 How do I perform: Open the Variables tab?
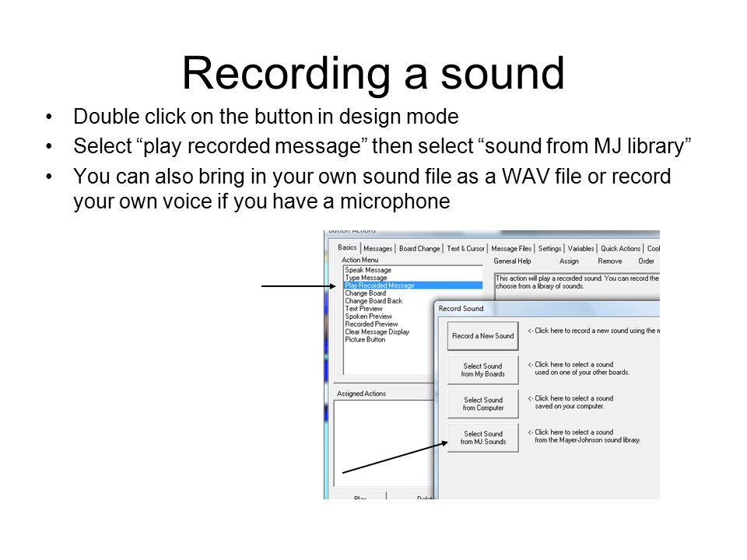click(580, 249)
